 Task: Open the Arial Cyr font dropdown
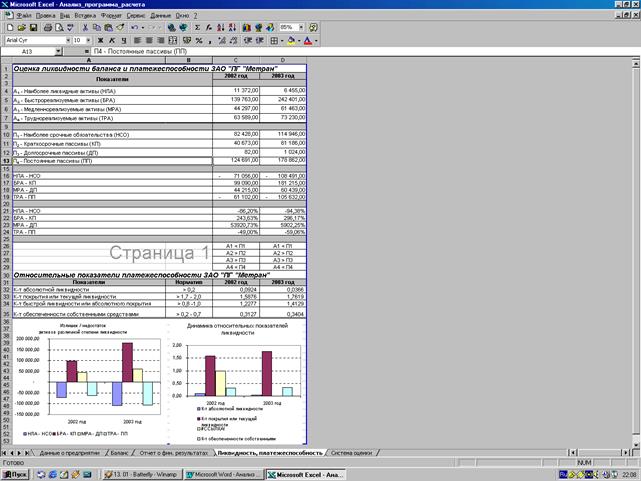tap(67, 40)
